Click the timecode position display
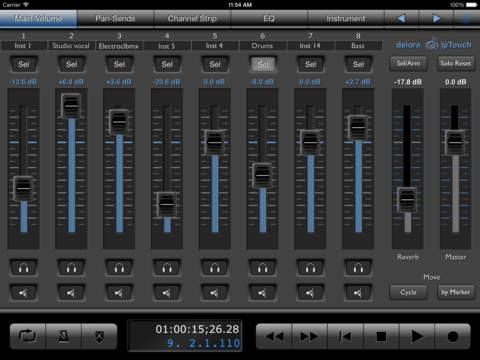 185,336
